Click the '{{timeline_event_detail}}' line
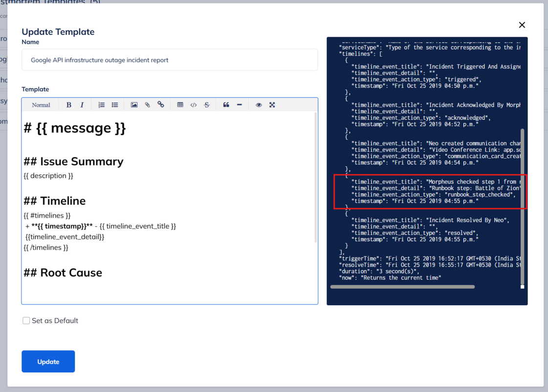 (x=65, y=237)
